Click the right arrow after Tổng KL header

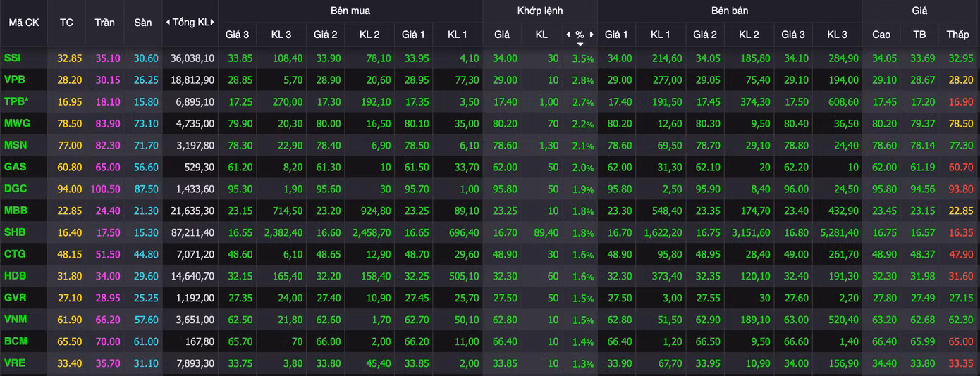[x=213, y=23]
